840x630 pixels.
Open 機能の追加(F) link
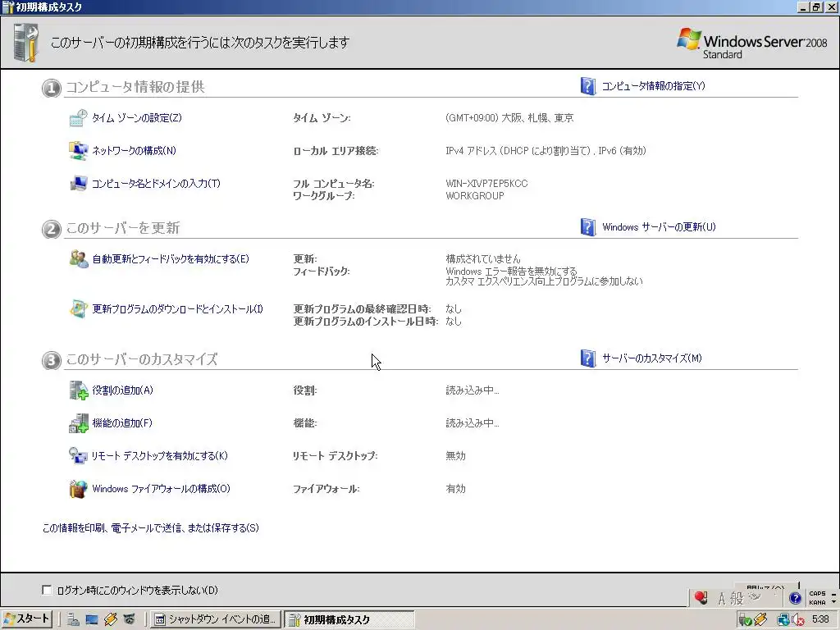(122, 423)
